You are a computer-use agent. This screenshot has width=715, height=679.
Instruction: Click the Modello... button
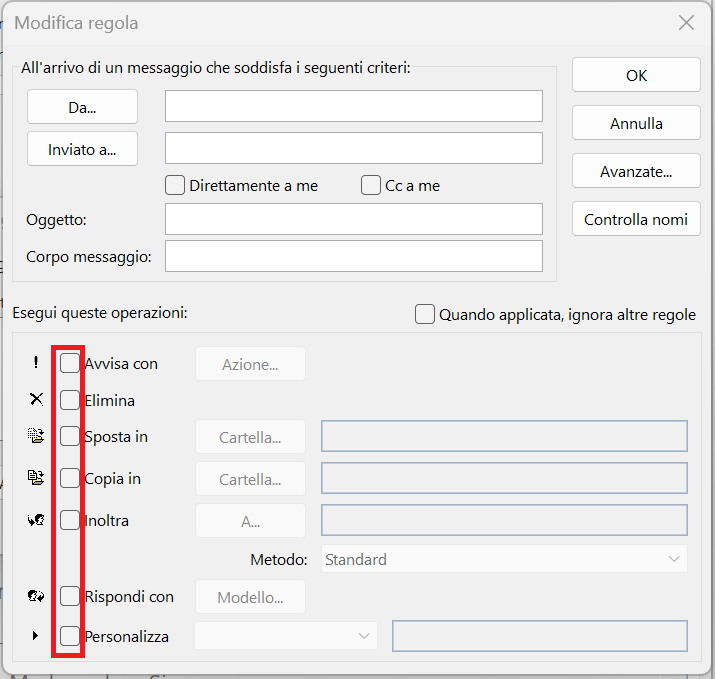pos(250,597)
